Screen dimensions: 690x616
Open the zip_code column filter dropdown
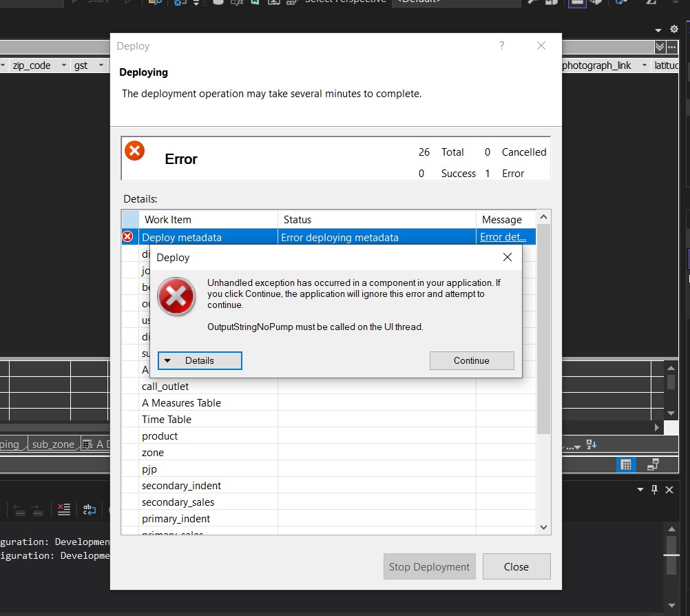coord(64,65)
